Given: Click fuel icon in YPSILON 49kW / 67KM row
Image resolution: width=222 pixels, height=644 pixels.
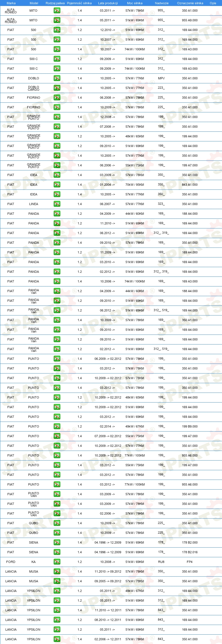Looking at the screenshot, I should coord(57,591).
